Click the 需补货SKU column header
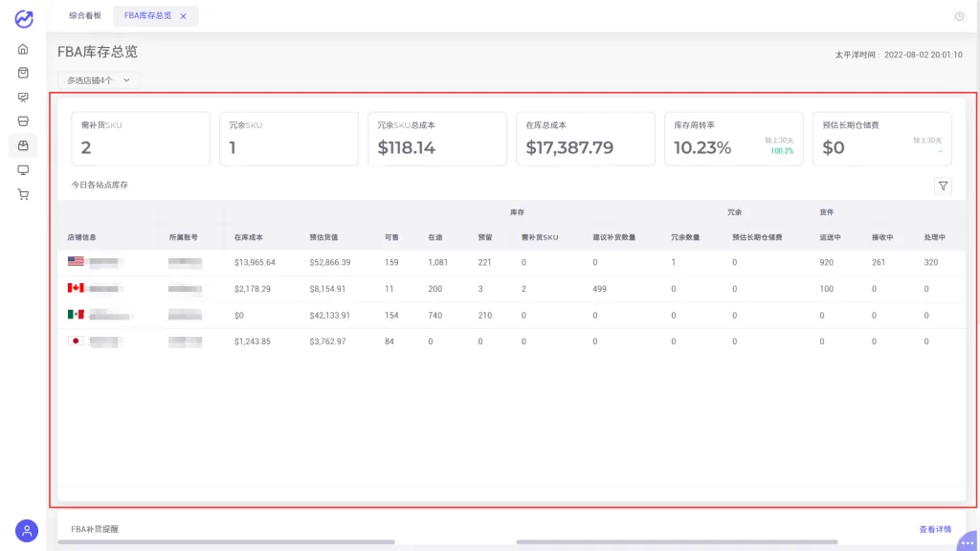The image size is (980, 551). click(x=540, y=237)
